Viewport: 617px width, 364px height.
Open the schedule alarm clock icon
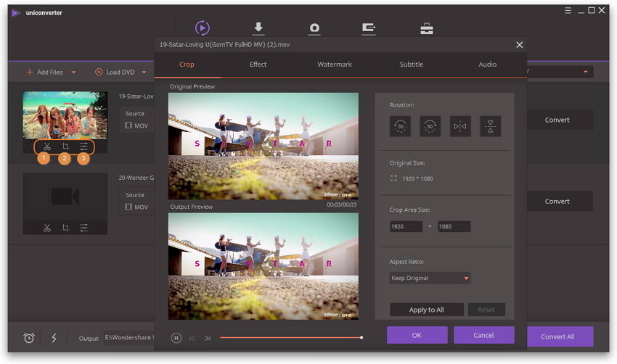[x=29, y=338]
